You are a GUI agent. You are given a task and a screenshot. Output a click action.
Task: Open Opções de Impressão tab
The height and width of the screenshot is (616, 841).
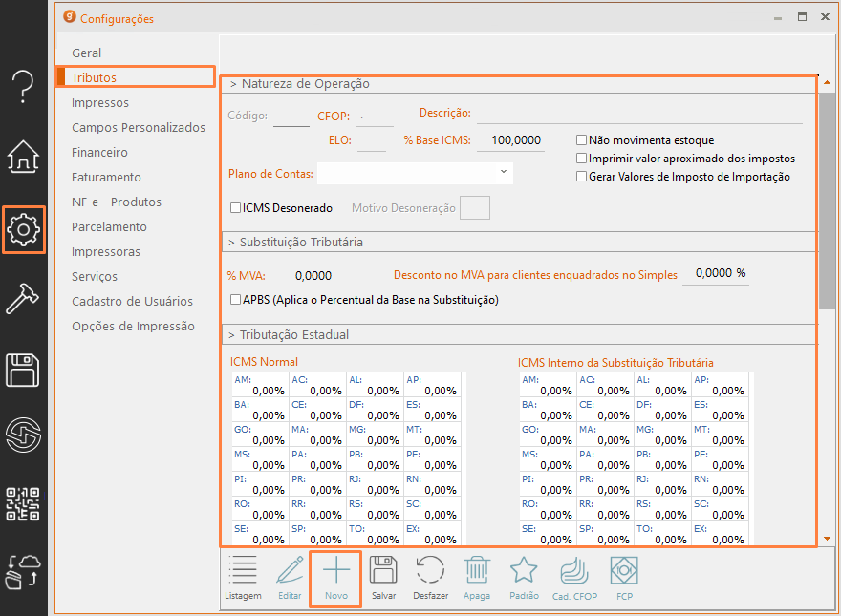133,326
